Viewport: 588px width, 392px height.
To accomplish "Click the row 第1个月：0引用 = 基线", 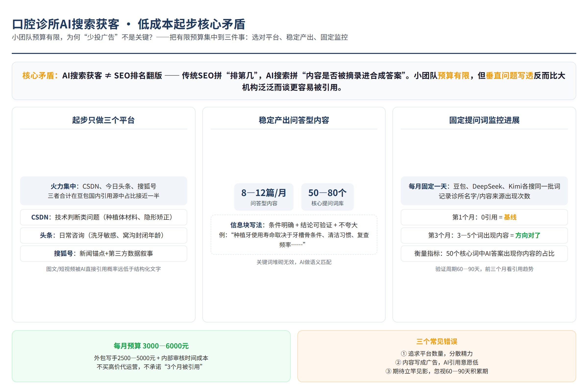I will click(484, 217).
